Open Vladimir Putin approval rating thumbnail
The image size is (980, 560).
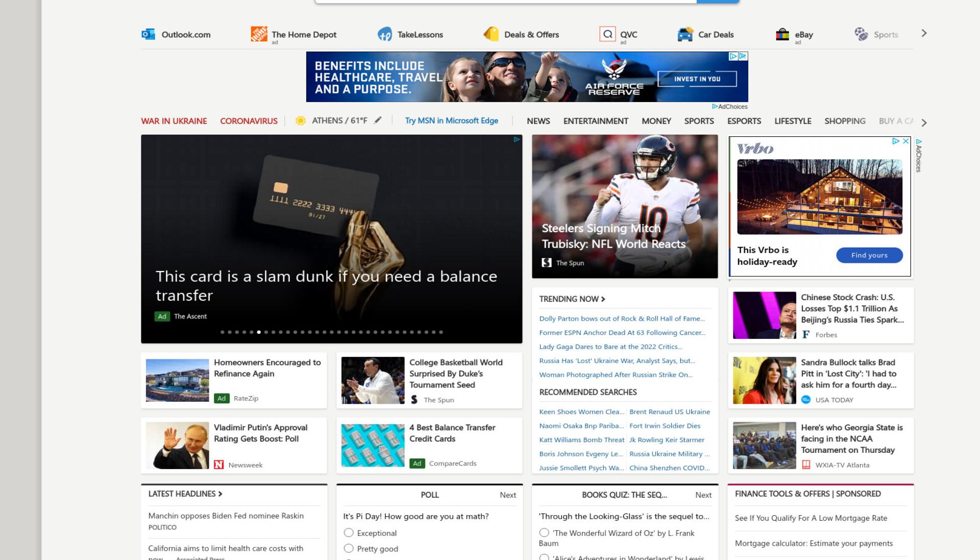[178, 445]
